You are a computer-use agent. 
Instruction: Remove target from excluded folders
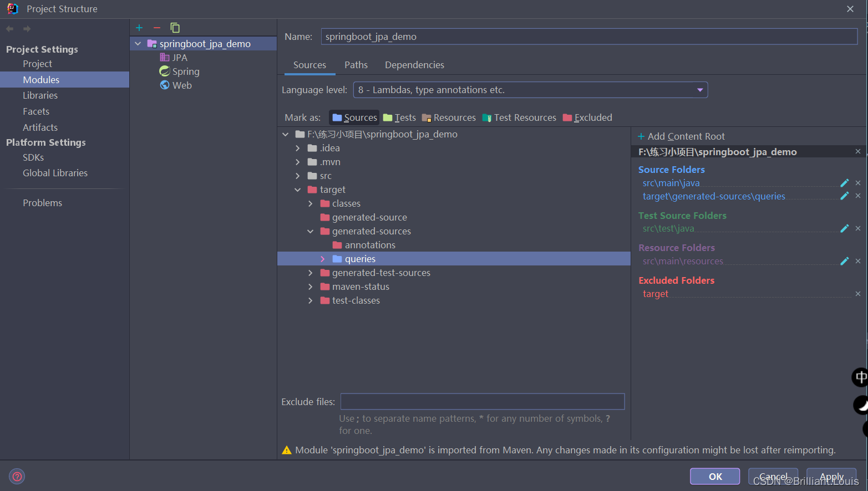pyautogui.click(x=858, y=294)
